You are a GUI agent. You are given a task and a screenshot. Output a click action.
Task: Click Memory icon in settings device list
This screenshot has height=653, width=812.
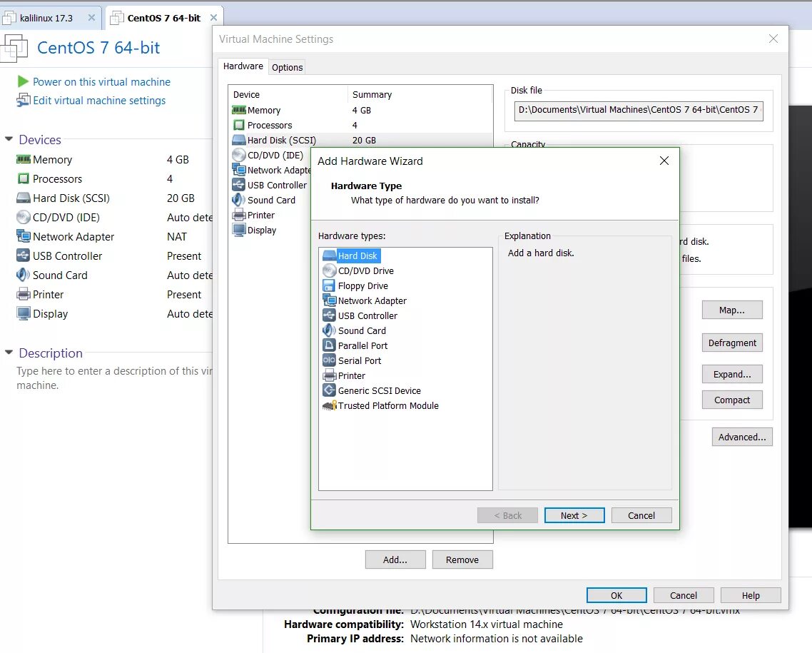(x=239, y=111)
